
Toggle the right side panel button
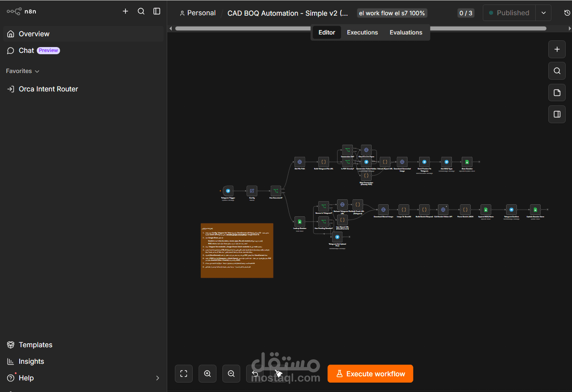[557, 114]
